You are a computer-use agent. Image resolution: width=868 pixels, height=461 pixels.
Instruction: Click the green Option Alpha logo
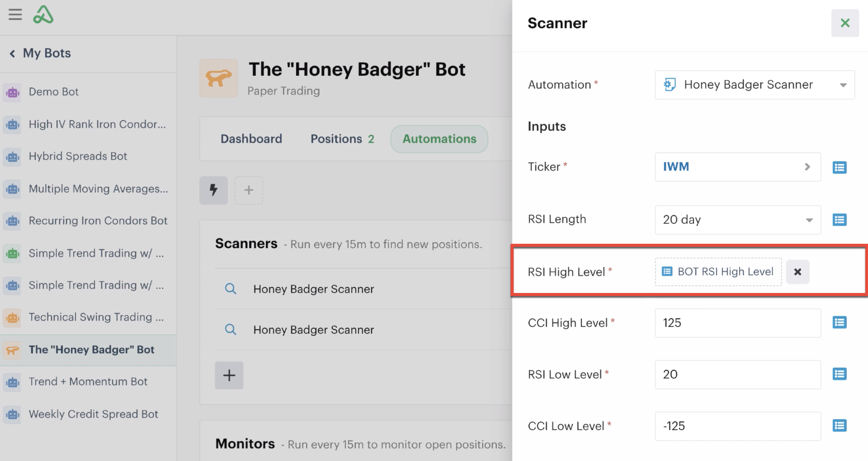(x=43, y=14)
